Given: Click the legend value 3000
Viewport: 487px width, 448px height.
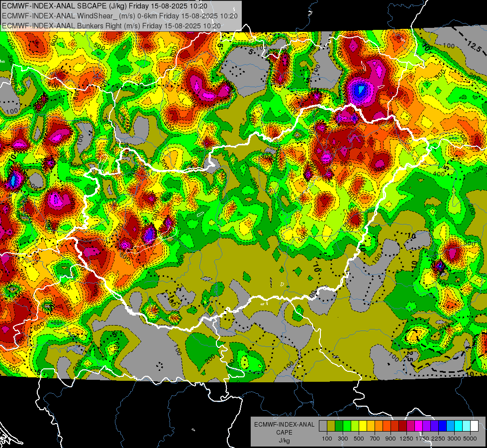Looking at the screenshot, I should 454,439.
